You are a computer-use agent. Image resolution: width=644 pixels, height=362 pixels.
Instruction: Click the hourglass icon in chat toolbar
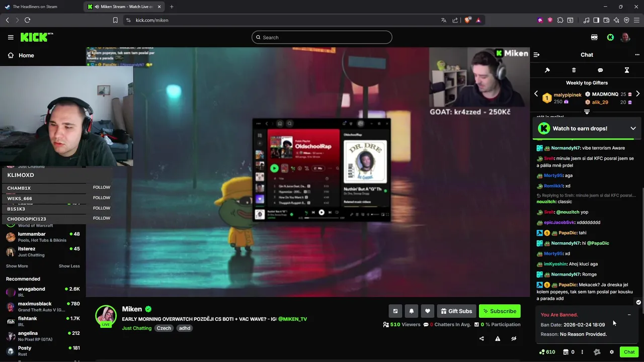click(627, 70)
